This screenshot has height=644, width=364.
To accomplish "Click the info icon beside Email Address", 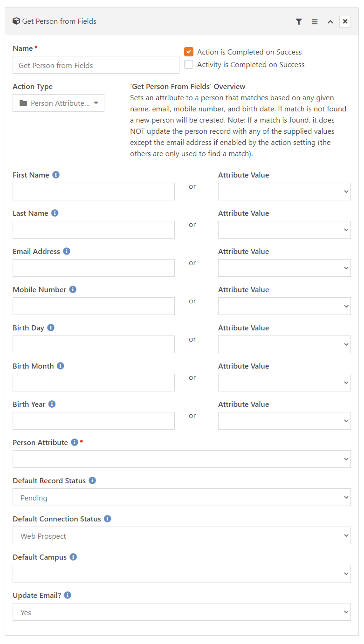I will click(67, 251).
